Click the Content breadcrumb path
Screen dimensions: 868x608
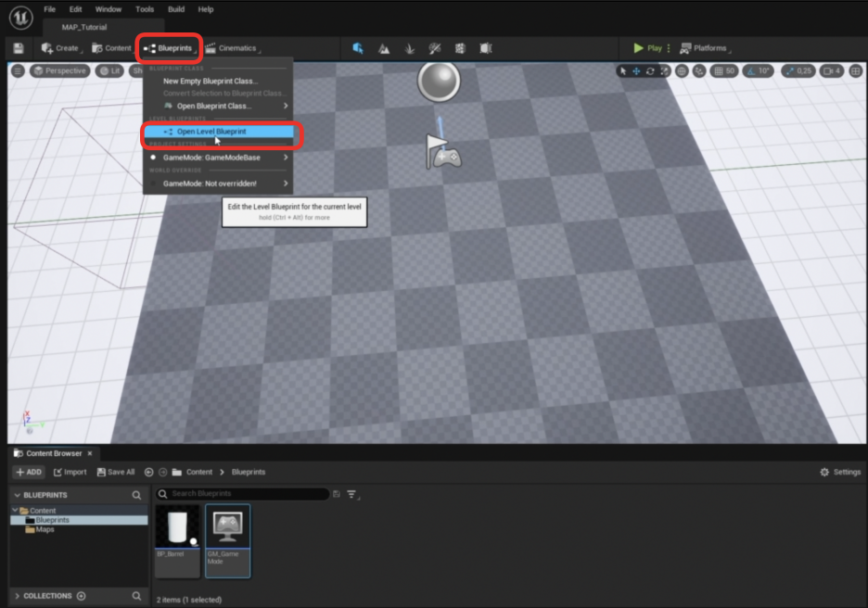(x=198, y=472)
